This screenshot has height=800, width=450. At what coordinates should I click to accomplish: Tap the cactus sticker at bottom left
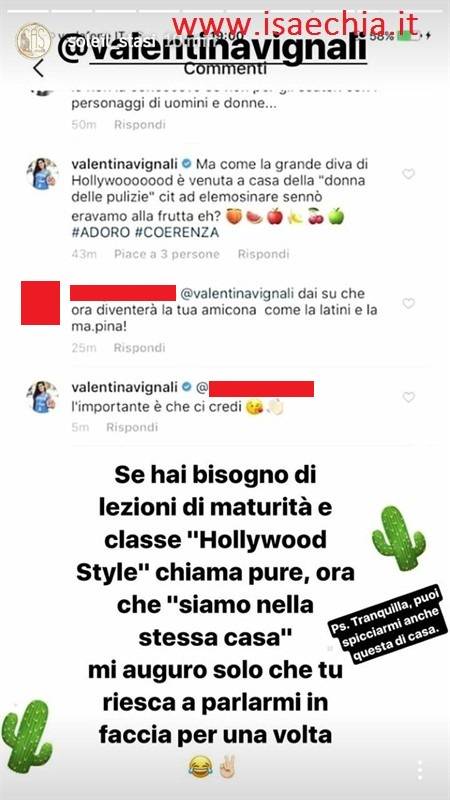click(x=27, y=735)
